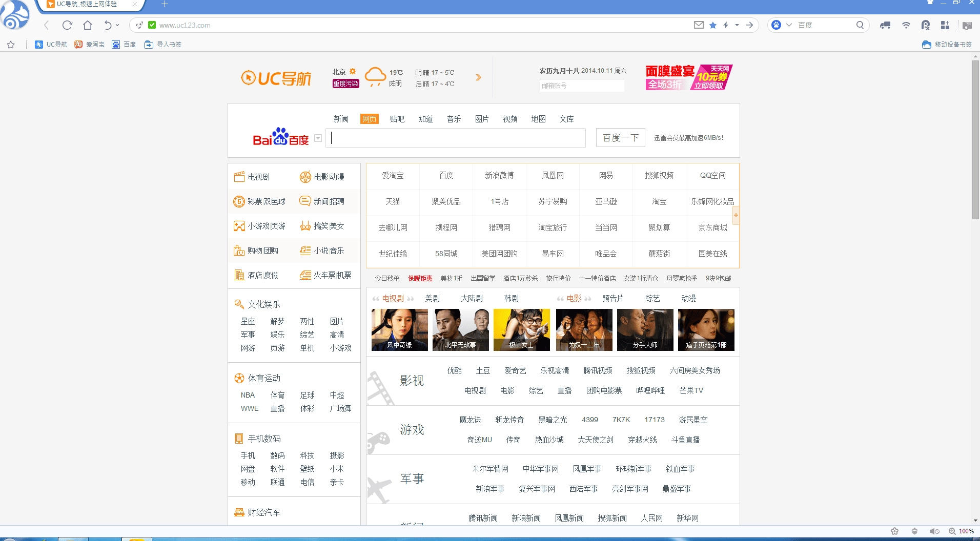Viewport: 980px width, 541px height.
Task: Click the bookmarks bar star icon
Action: (11, 45)
